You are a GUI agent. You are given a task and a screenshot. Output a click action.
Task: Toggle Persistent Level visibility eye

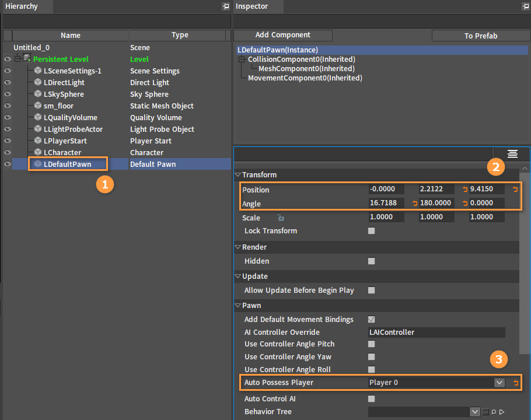tap(8, 59)
